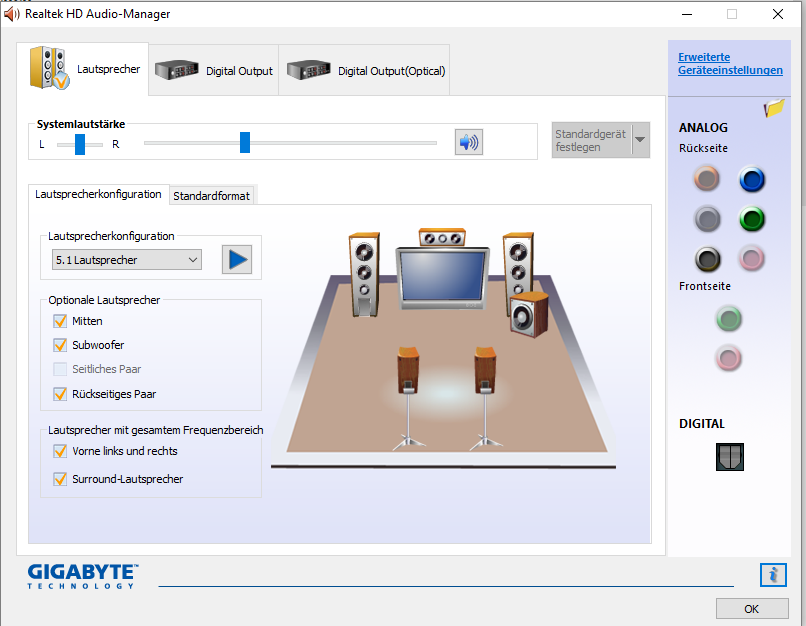Close the Realtek HD Audio-Manager window
This screenshot has width=806, height=626.
point(778,14)
